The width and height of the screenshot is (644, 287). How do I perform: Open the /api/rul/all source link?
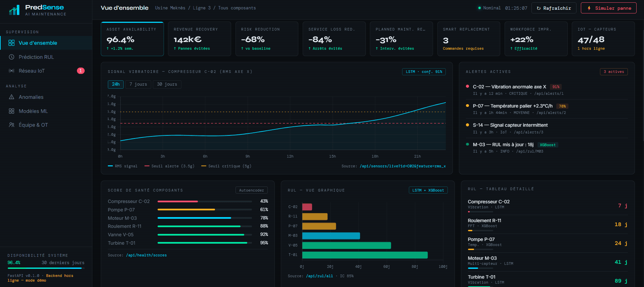tap(319, 276)
